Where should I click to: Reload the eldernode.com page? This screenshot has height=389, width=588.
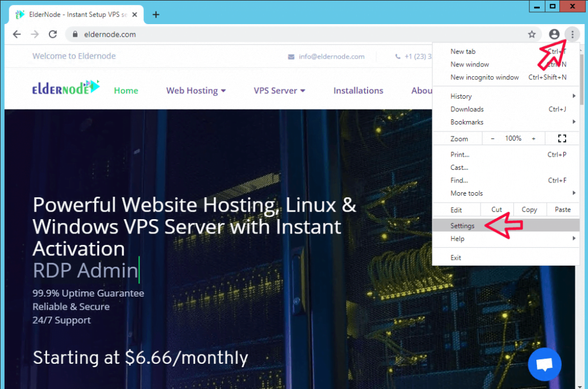pos(52,34)
